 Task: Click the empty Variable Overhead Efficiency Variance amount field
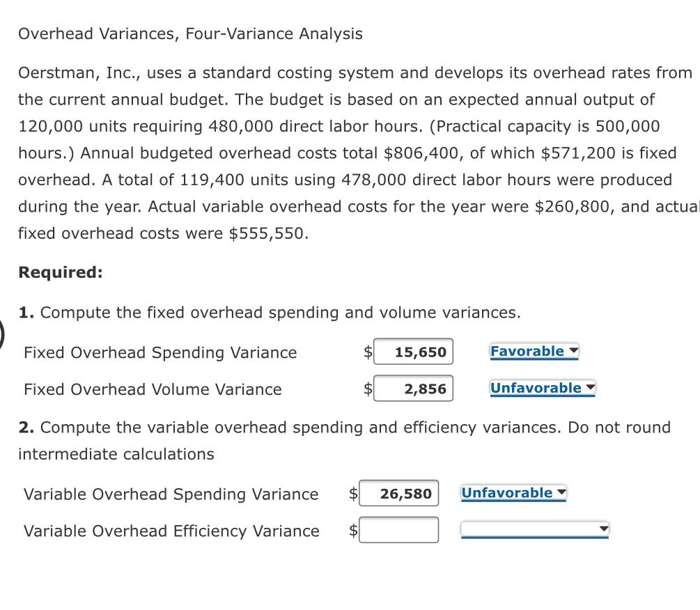399,529
